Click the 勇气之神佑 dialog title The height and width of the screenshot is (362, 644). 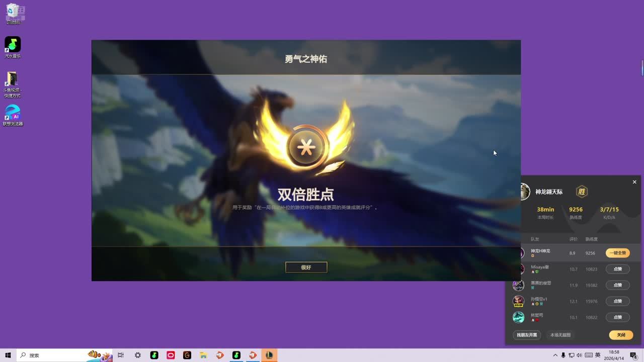pyautogui.click(x=306, y=59)
